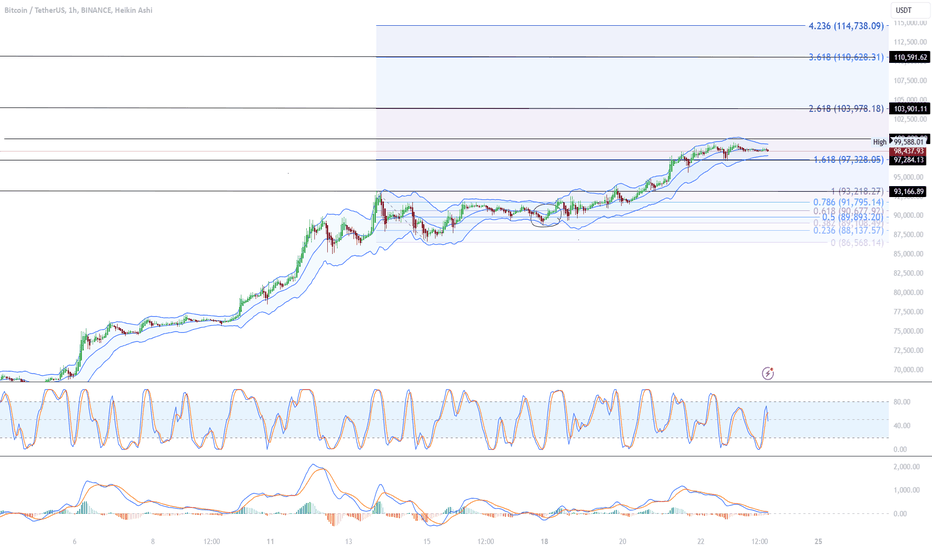Viewport: 932px width, 550px height.
Task: Click the red 98,437.93 current price label
Action: (x=908, y=152)
